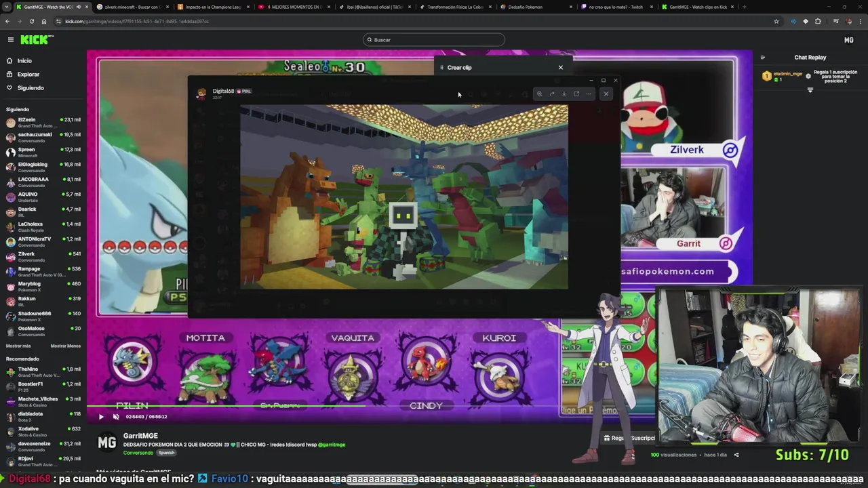Click Darick avatar in the sidebar
The image size is (868, 488).
pyautogui.click(x=10, y=211)
